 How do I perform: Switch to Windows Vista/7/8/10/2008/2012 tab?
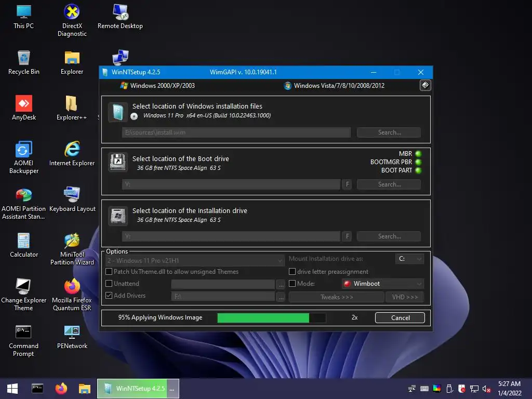(x=334, y=86)
